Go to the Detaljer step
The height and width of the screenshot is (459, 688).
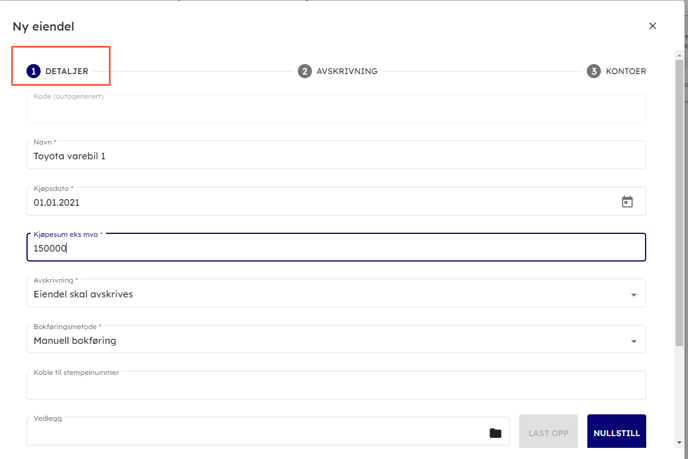[x=66, y=72]
